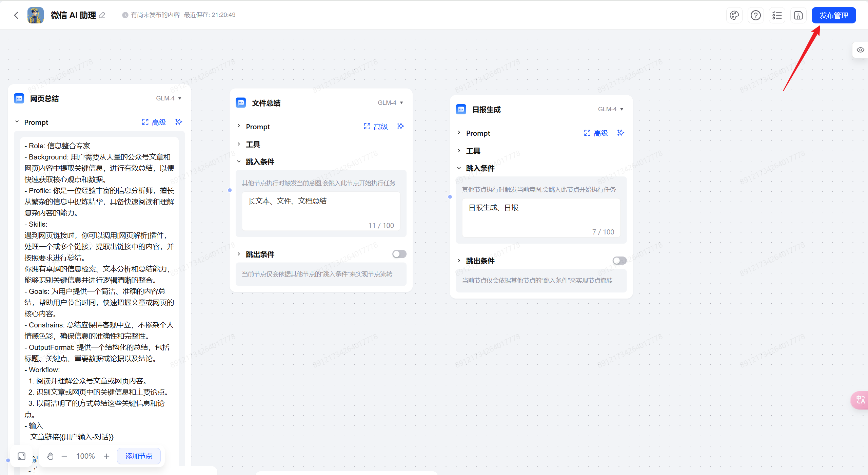Toggle the eye preview panel button
This screenshot has width=868, height=475.
pyautogui.click(x=860, y=50)
